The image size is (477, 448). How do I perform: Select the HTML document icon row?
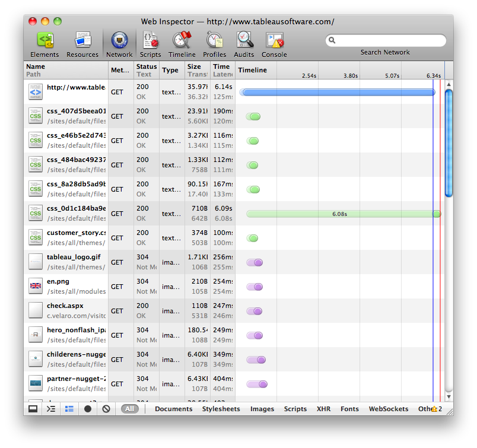36,92
